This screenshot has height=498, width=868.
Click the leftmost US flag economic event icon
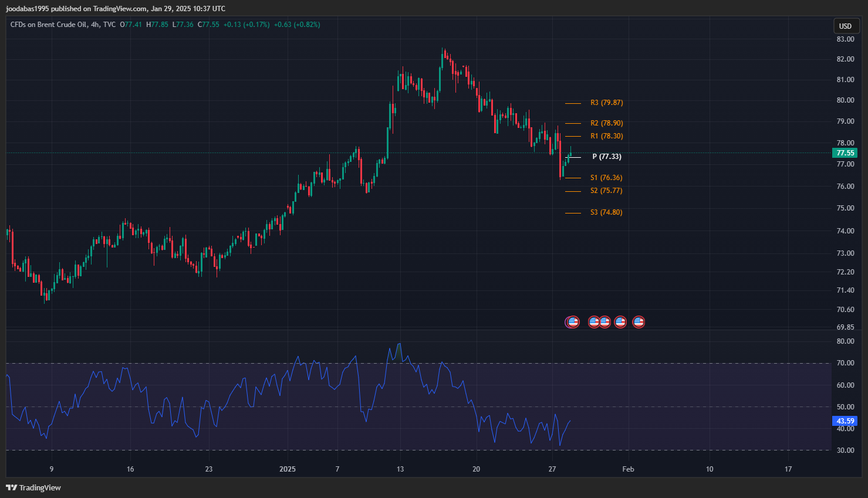click(x=572, y=321)
